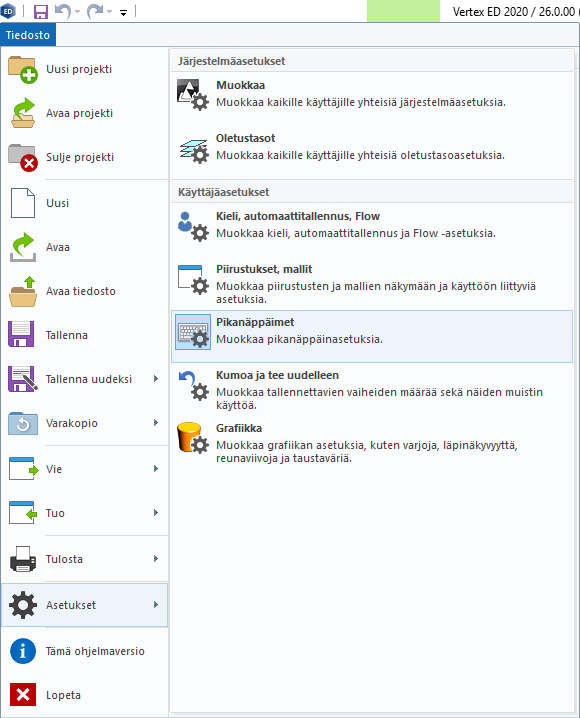Click the Pikanäppäimet keyboard icon
This screenshot has width=580, height=718.
pos(193,332)
